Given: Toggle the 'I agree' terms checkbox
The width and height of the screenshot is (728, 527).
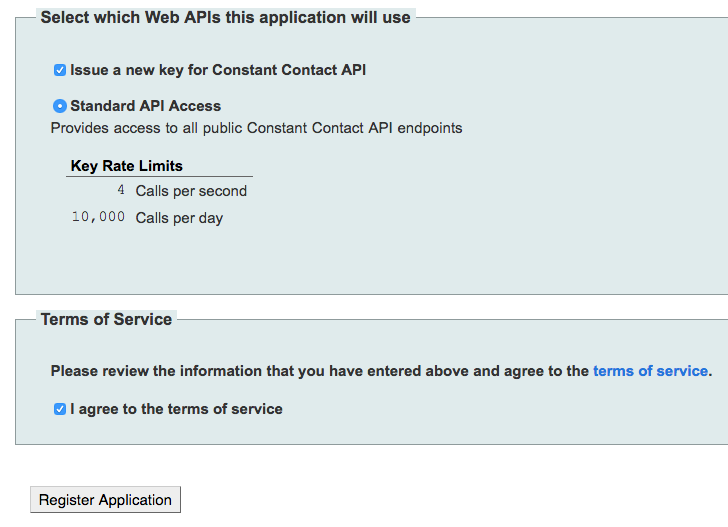Looking at the screenshot, I should click(x=60, y=409).
